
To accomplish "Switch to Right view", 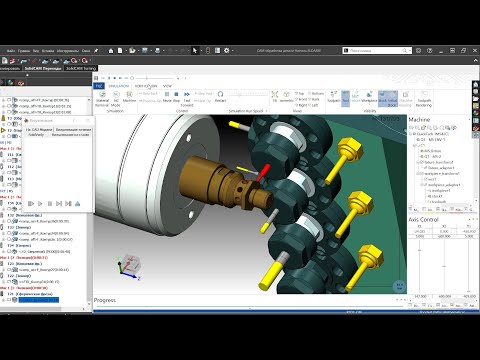I will [x=301, y=105].
